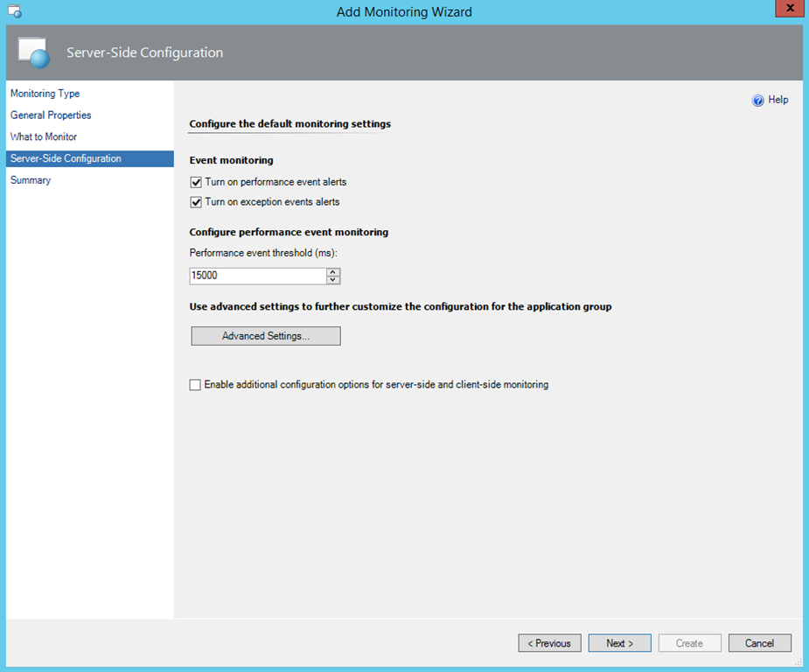Screen dimensions: 809x672
Task: Click the wizard icon in title bar
Action: (x=15, y=11)
